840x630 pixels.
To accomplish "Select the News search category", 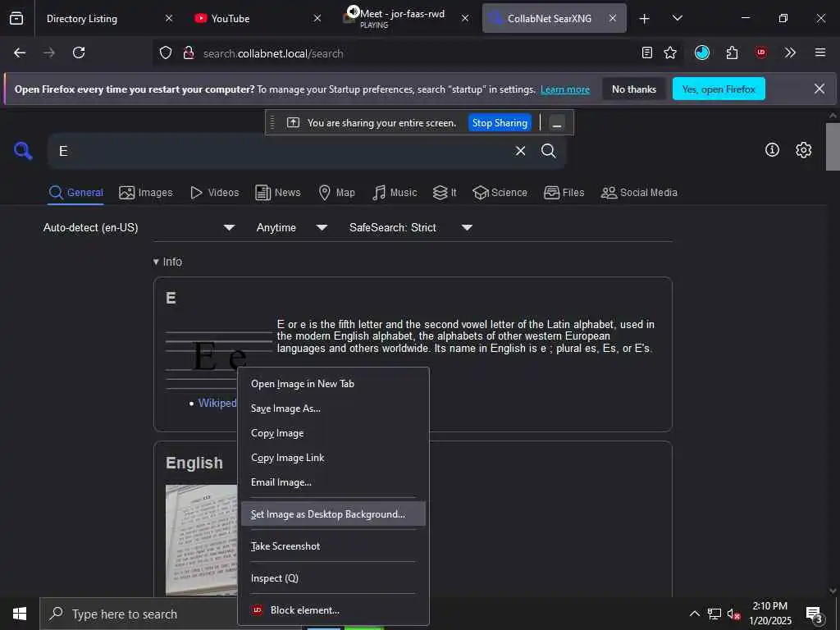I will 277,193.
